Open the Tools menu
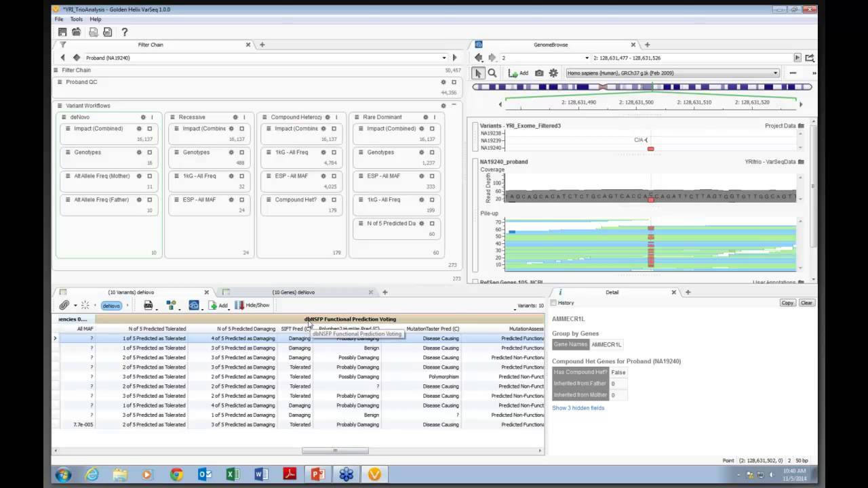This screenshot has width=868, height=488. 76,19
